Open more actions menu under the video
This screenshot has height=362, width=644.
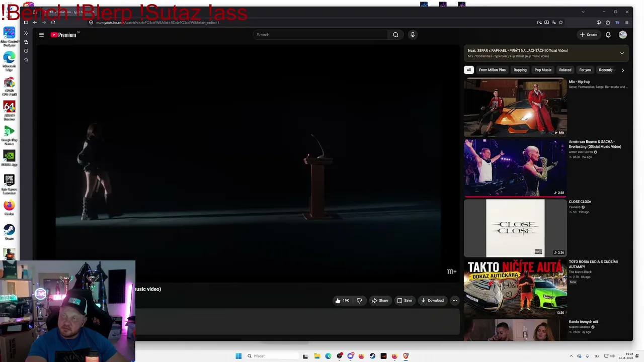454,301
